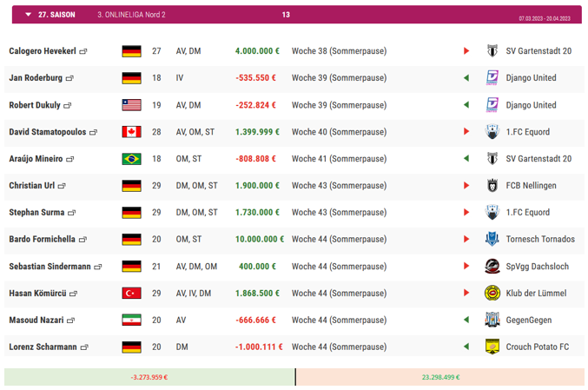The height and width of the screenshot is (390, 588).
Task: Open popup icon next to Christian Url
Action: pos(62,186)
